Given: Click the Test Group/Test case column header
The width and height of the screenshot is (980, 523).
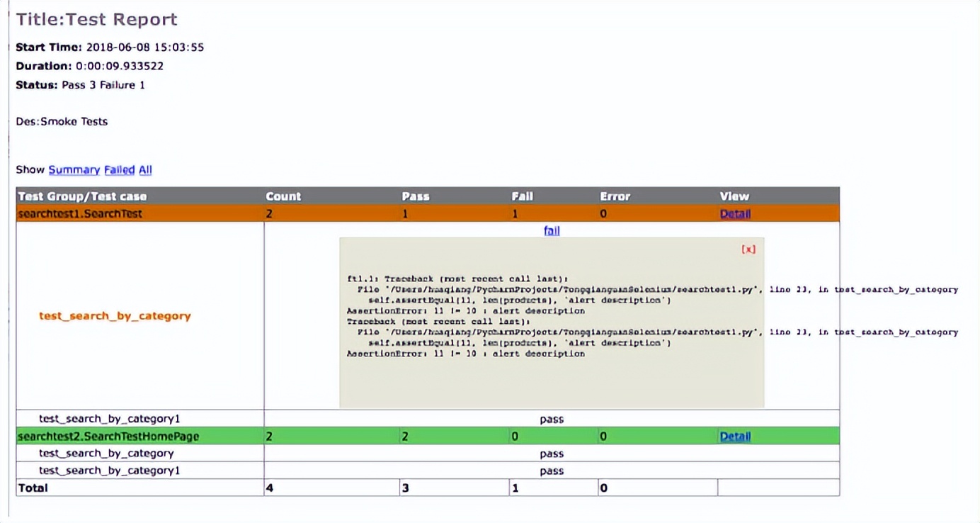Looking at the screenshot, I should pos(82,196).
